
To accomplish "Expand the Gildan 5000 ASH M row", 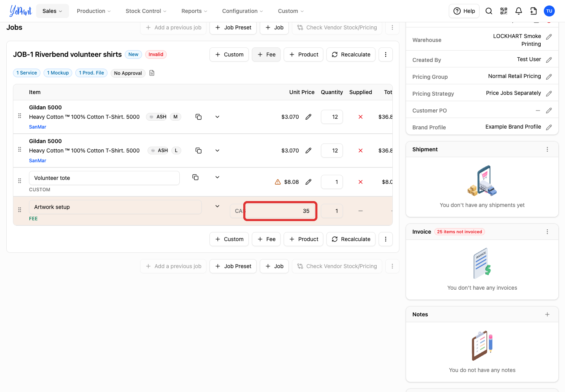I will (x=217, y=117).
